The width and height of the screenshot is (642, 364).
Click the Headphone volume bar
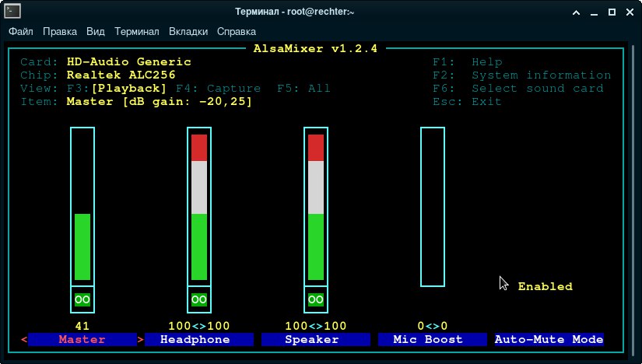(x=199, y=207)
